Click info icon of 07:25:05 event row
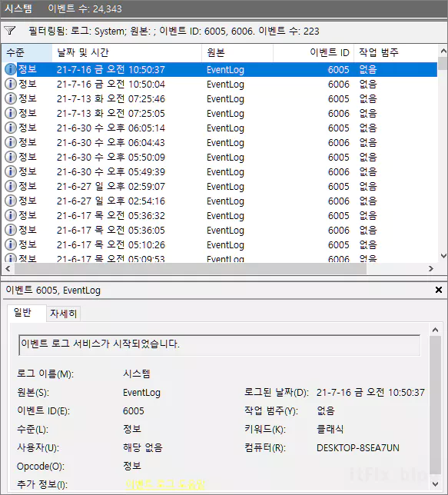 (11, 113)
